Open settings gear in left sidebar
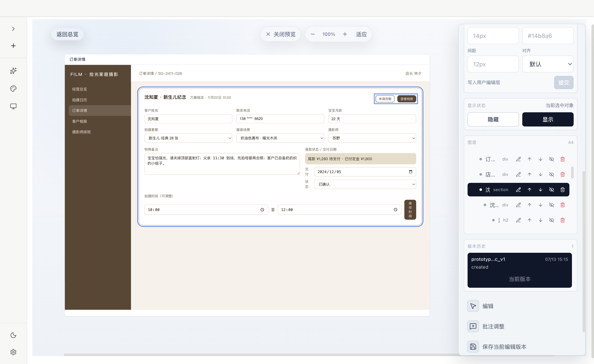594x364 pixels. [13, 352]
